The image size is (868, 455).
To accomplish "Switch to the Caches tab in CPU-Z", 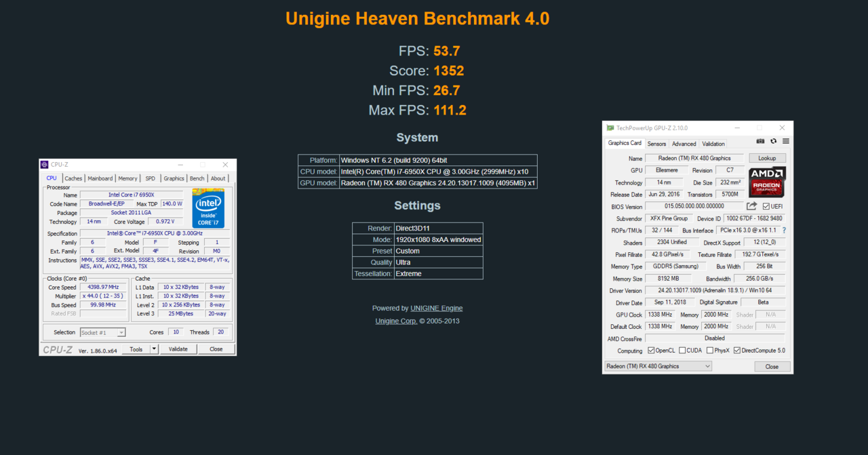I will (x=73, y=178).
